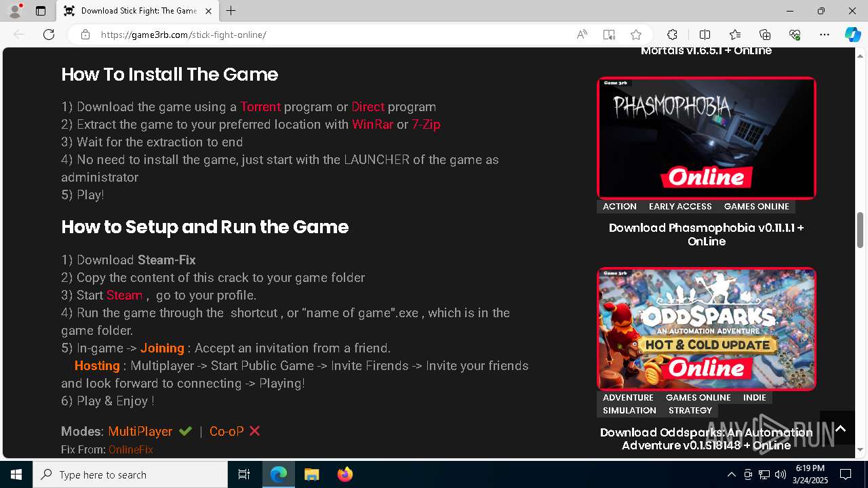Viewport: 868px width, 488px height.
Task: Open the Oddsparks thumbnail
Action: 707,329
